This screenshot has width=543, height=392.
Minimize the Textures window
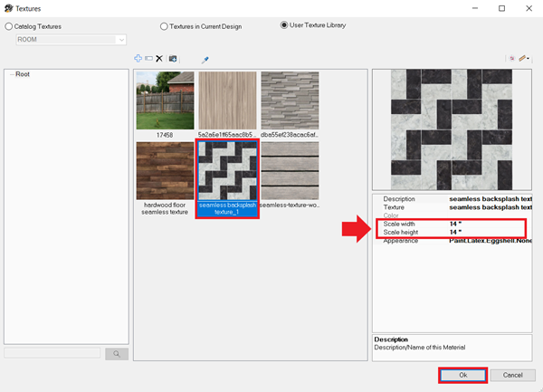[x=475, y=8]
